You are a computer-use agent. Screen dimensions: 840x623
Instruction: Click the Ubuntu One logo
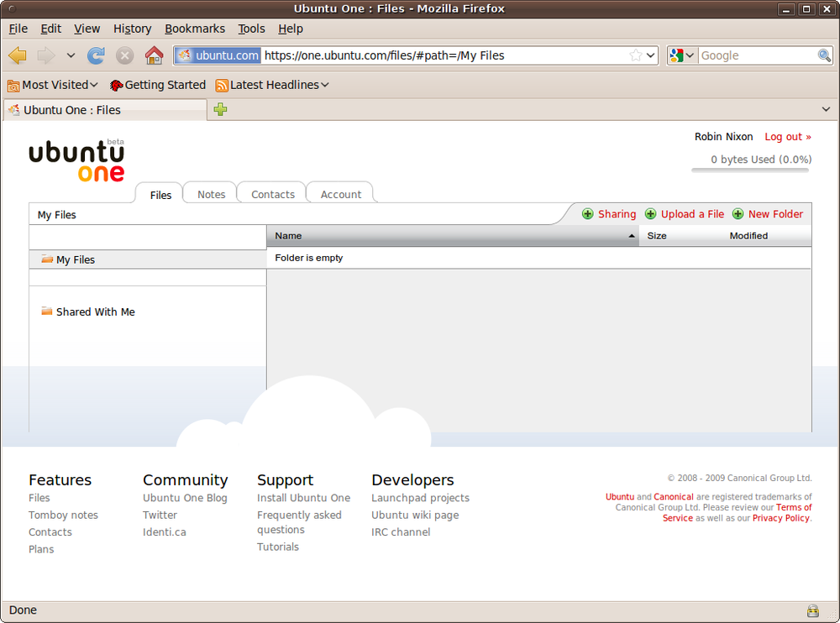click(x=76, y=158)
